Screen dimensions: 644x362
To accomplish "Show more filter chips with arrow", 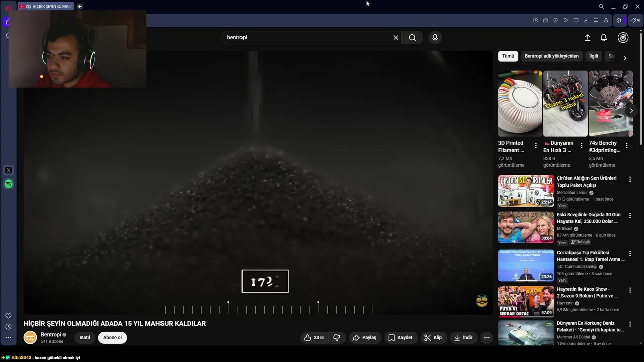I will tap(625, 58).
